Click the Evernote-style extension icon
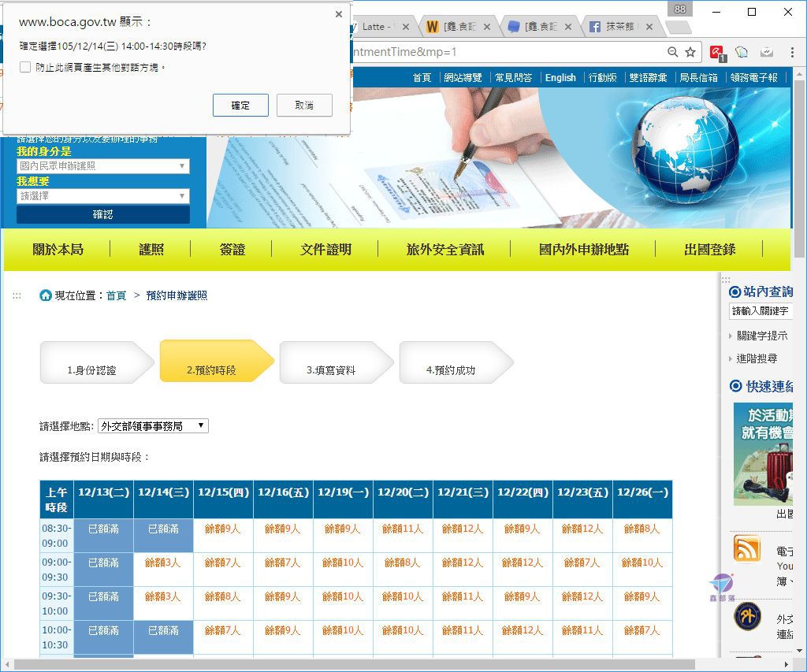This screenshot has width=807, height=672. (742, 52)
